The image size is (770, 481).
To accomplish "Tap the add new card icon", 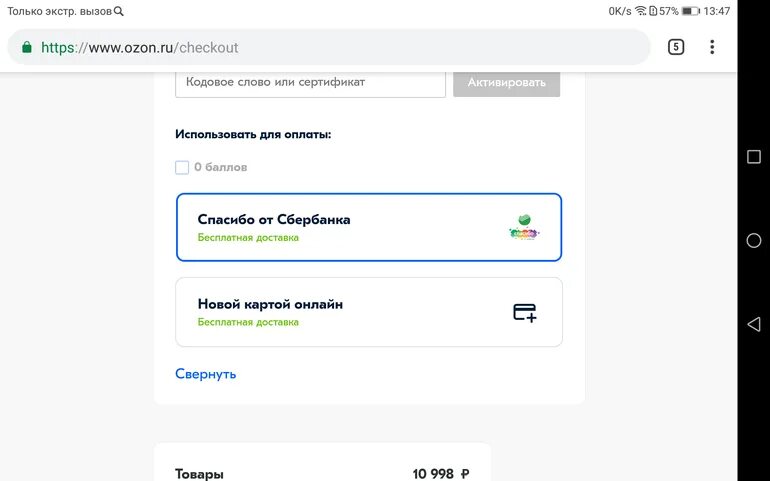I will 524,312.
